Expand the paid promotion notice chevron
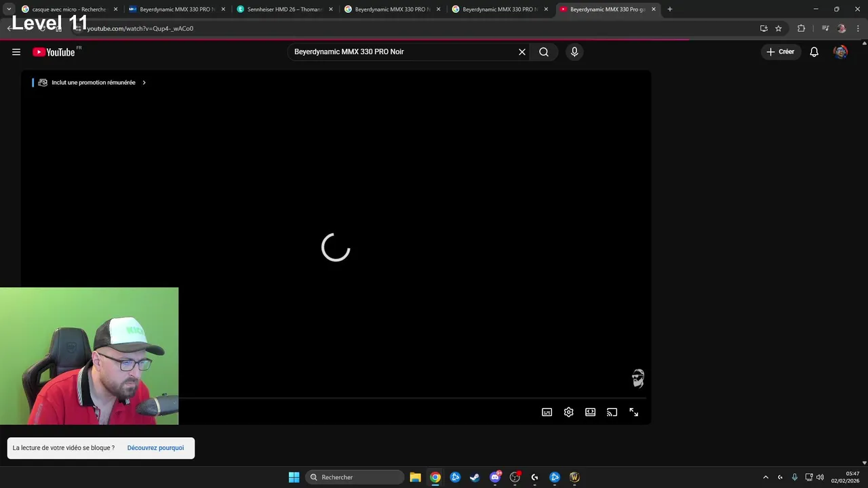The image size is (868, 488). (144, 83)
